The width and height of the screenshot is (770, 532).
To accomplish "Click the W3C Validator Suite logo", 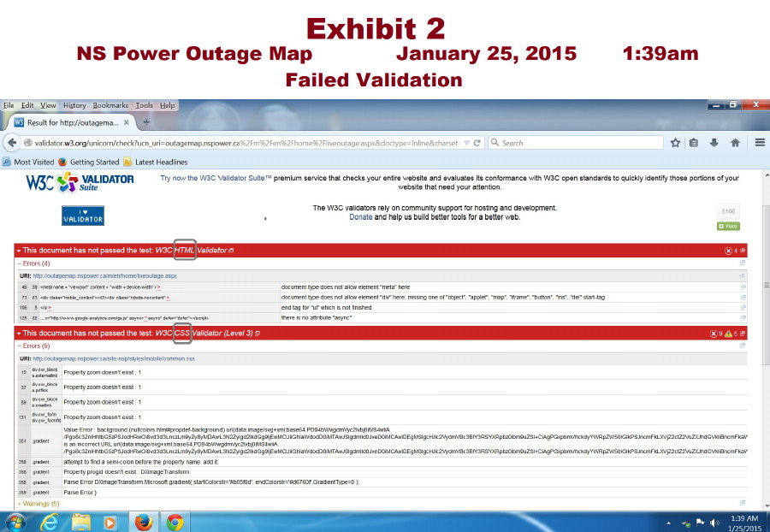I will [80, 182].
